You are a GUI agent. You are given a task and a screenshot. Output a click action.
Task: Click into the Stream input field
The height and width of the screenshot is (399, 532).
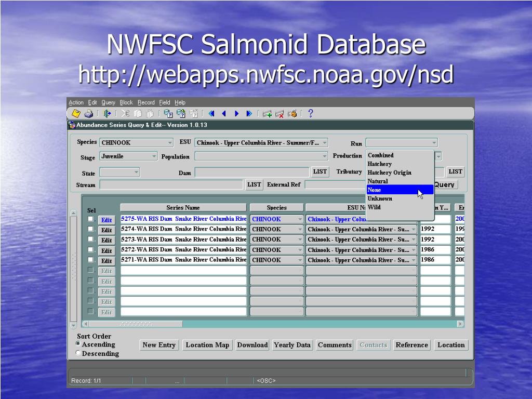[x=171, y=185]
